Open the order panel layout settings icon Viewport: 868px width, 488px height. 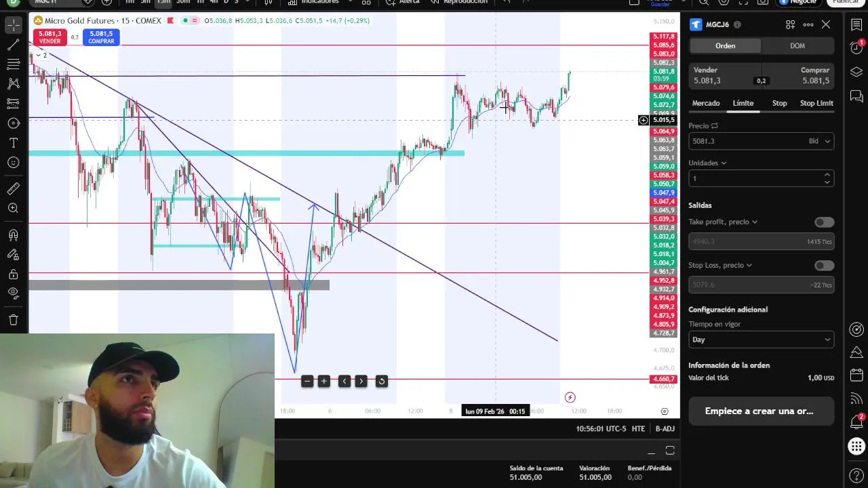tap(790, 24)
